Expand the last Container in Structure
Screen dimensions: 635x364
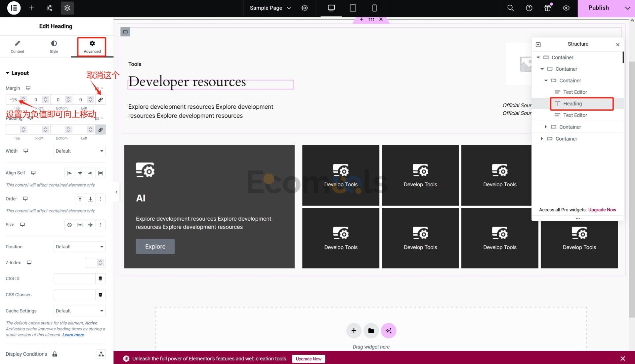pos(542,139)
